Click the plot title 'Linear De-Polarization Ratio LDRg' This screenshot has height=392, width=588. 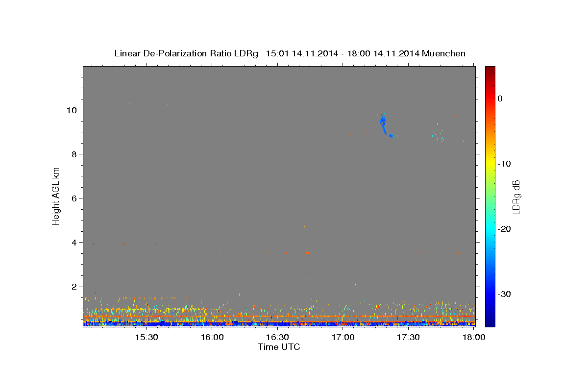click(x=186, y=53)
